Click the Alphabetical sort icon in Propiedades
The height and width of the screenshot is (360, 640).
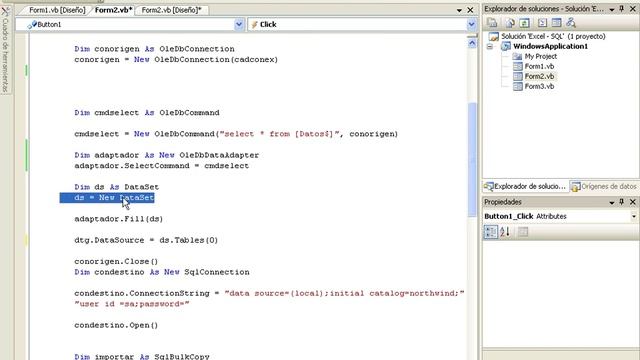(x=505, y=232)
